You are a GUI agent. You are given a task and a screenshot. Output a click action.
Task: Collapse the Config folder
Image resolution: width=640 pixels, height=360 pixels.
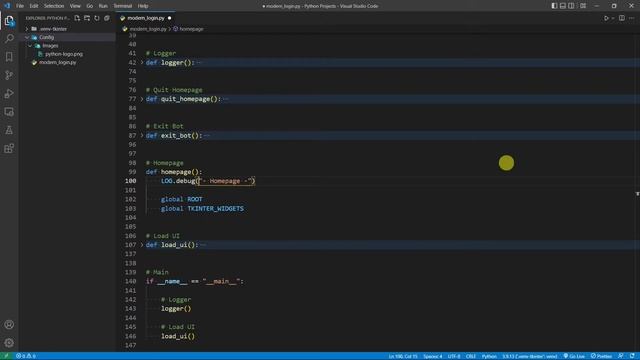[27, 37]
